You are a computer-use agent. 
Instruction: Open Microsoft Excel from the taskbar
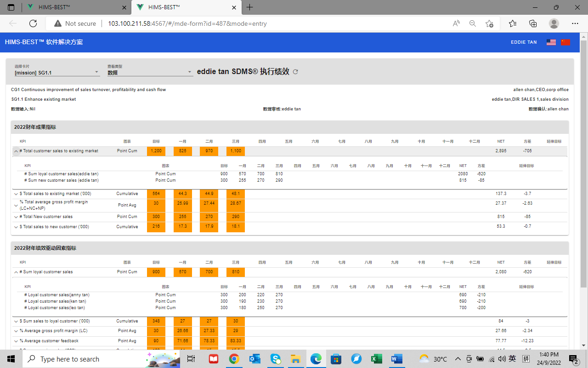coord(377,359)
